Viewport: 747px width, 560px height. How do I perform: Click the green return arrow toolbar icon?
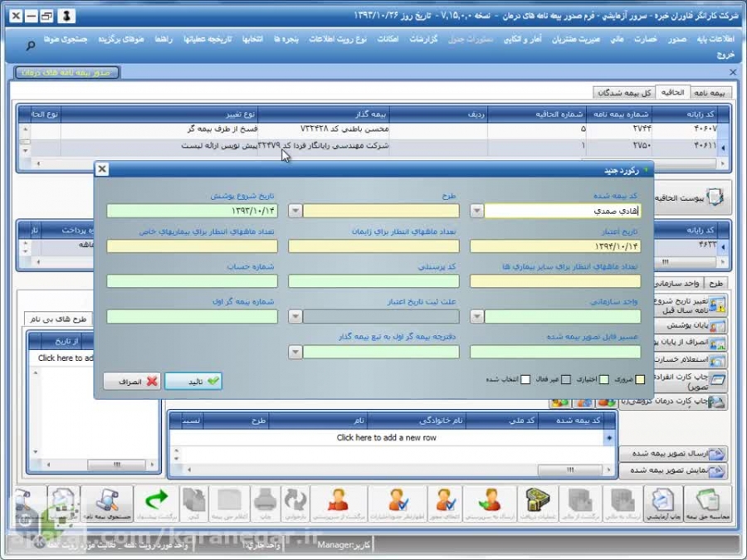pyautogui.click(x=157, y=504)
